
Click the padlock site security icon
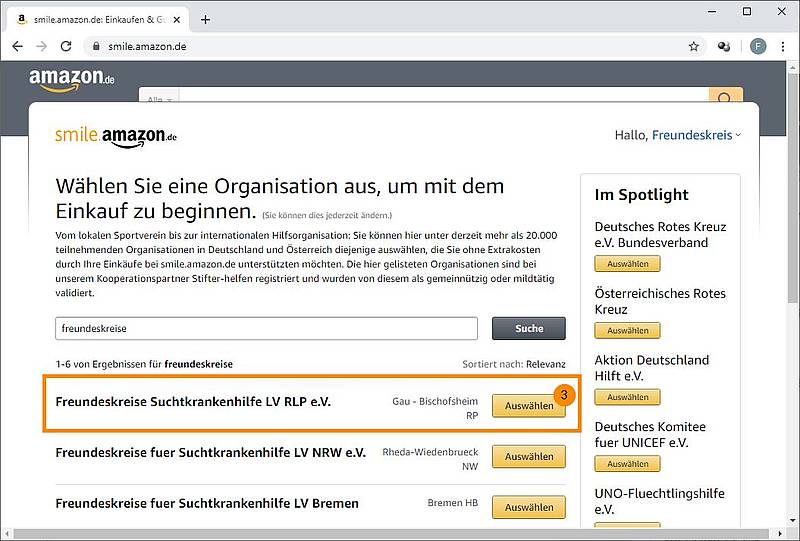point(96,46)
